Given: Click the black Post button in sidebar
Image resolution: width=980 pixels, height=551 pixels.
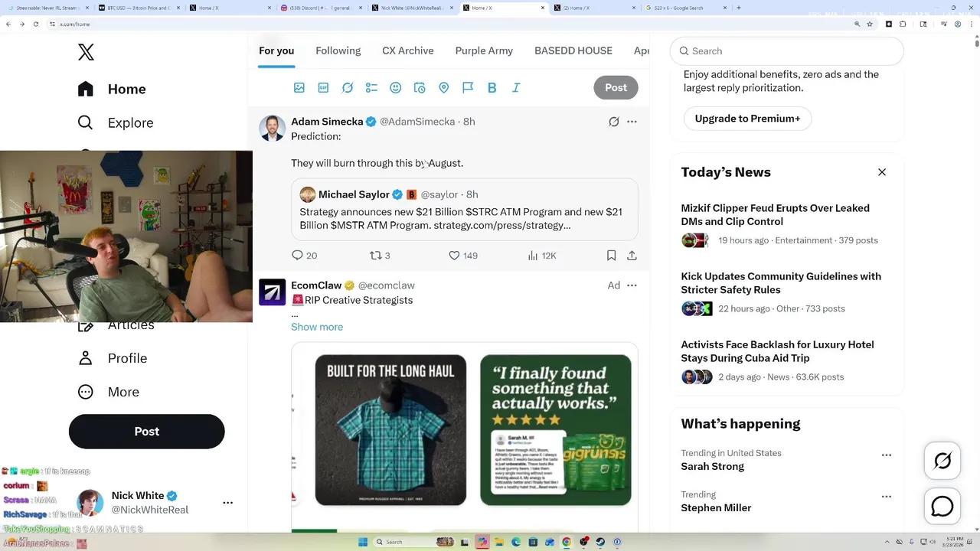Looking at the screenshot, I should click(147, 432).
